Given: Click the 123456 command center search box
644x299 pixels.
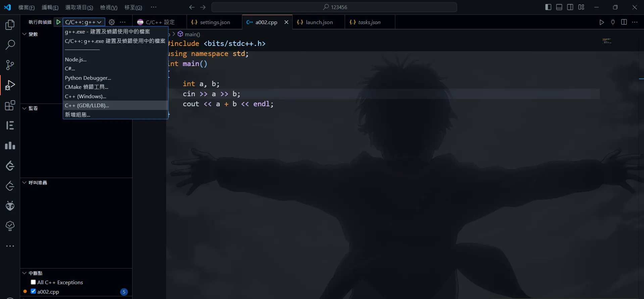Looking at the screenshot, I should [334, 7].
